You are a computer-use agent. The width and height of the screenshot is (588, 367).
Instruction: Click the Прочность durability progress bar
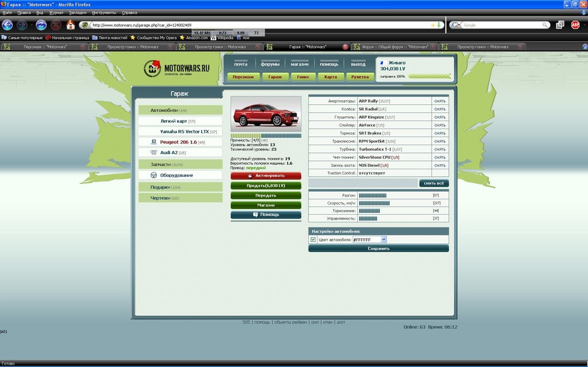pos(266,136)
